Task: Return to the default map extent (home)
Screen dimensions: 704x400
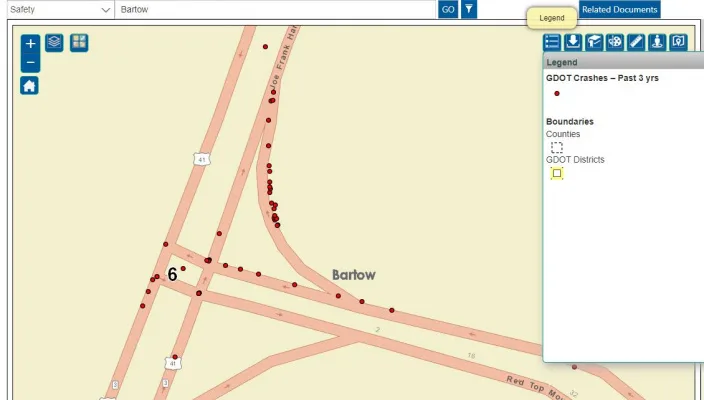Action: (29, 85)
